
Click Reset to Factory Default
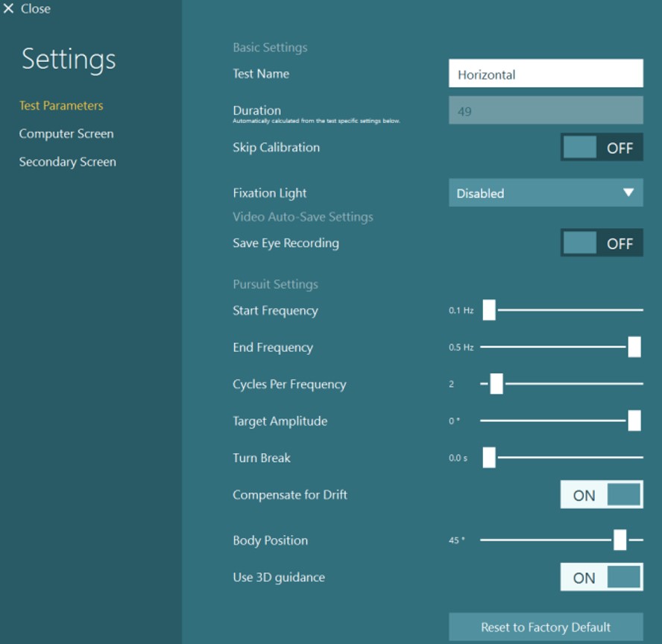coord(546,627)
